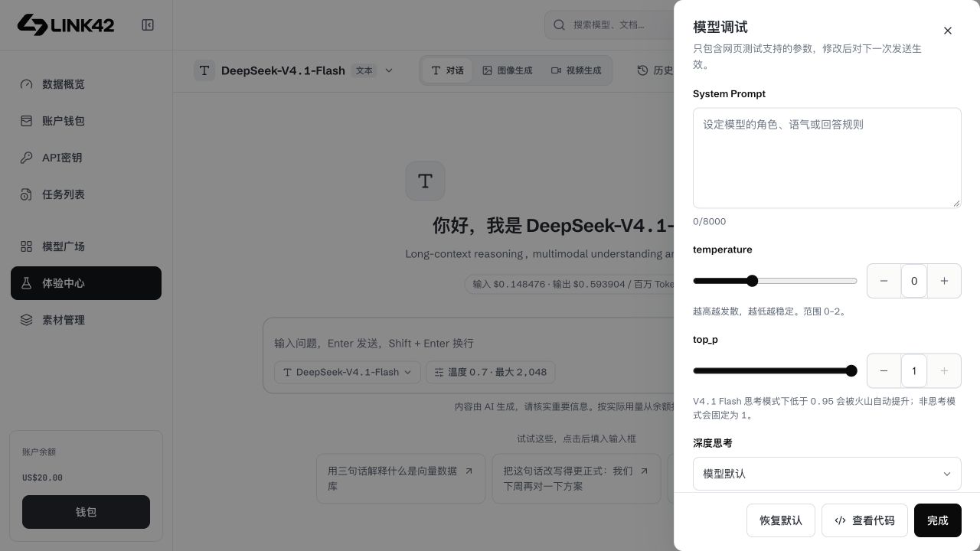This screenshot has height=551, width=980.
Task: Click the top_p value field
Action: [914, 370]
